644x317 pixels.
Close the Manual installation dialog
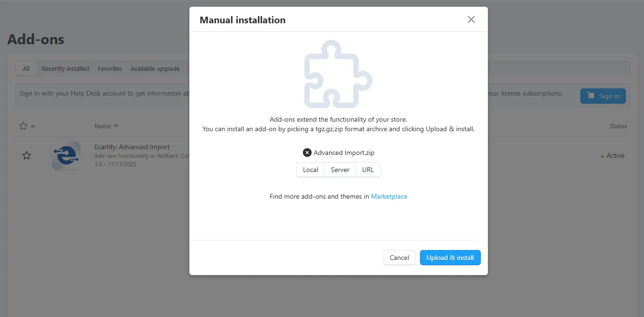point(471,19)
